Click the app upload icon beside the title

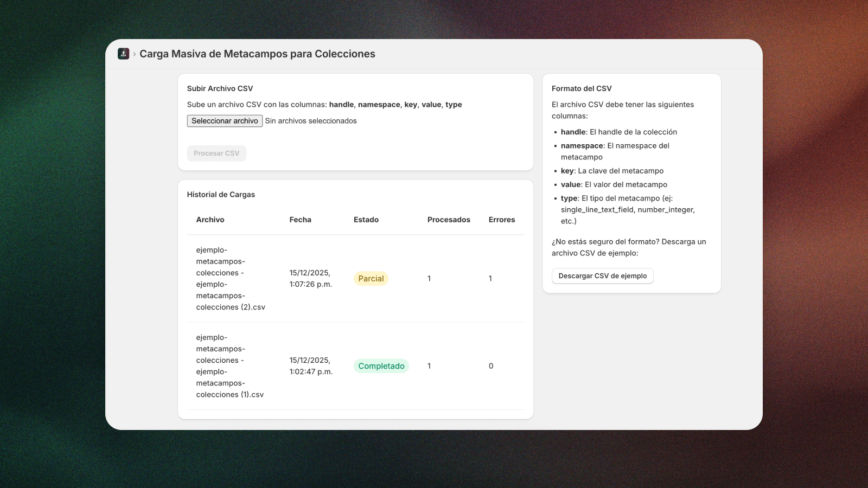123,54
